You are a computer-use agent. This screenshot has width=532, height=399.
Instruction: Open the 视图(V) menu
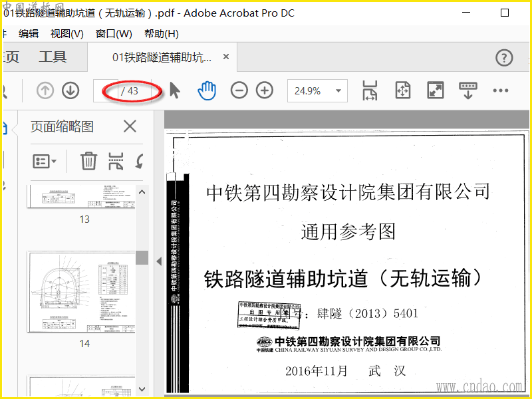coord(67,34)
